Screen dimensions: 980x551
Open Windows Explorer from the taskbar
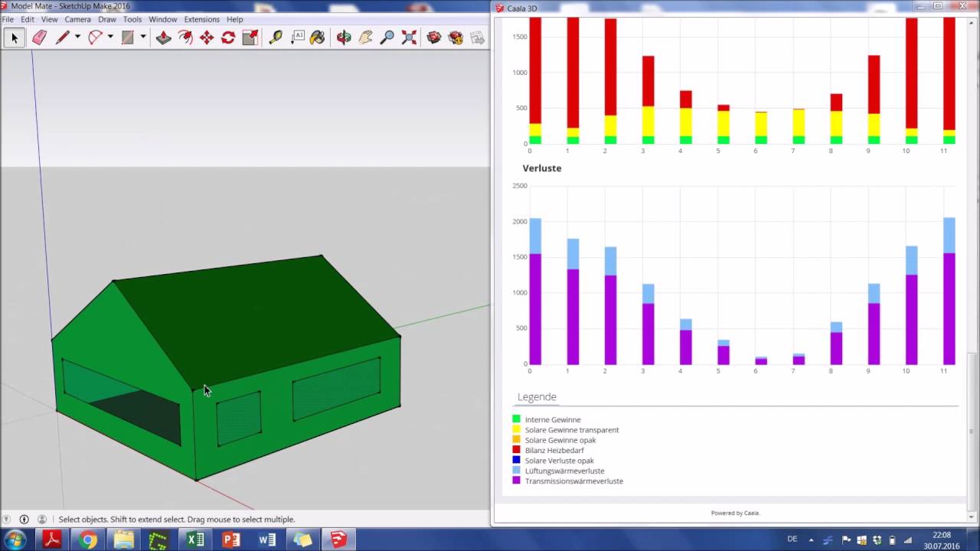point(123,540)
